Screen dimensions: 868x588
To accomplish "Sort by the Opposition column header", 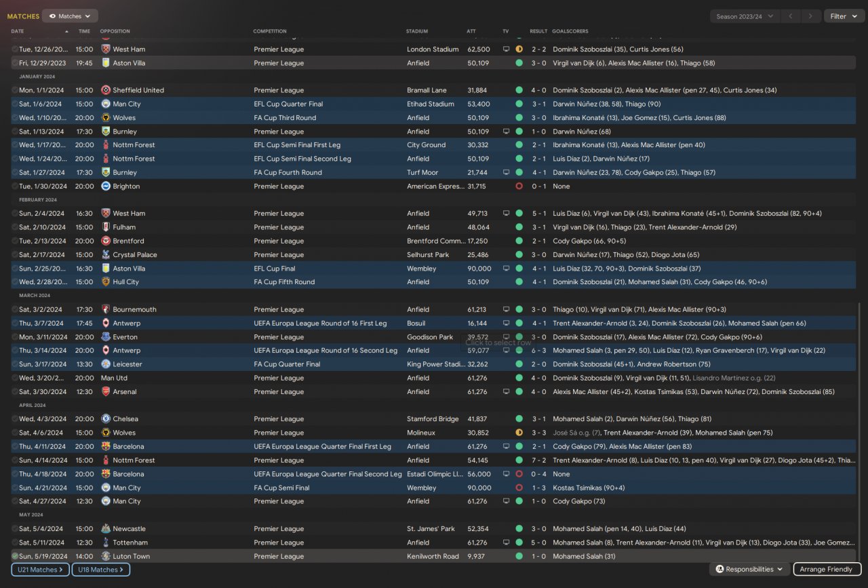I will [x=115, y=31].
